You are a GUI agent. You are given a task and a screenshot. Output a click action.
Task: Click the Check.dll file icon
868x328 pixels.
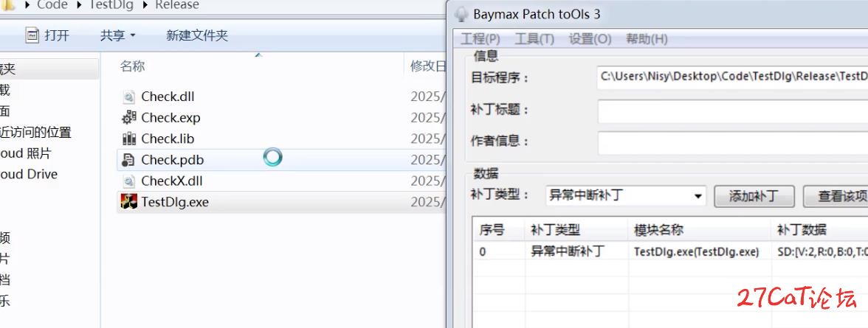[x=129, y=97]
